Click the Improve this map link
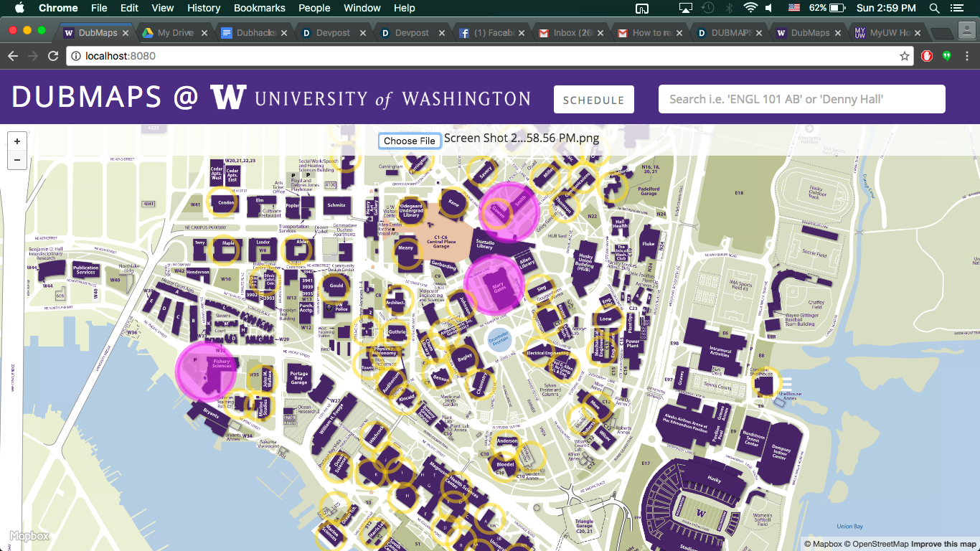This screenshot has width=980, height=551. [943, 544]
